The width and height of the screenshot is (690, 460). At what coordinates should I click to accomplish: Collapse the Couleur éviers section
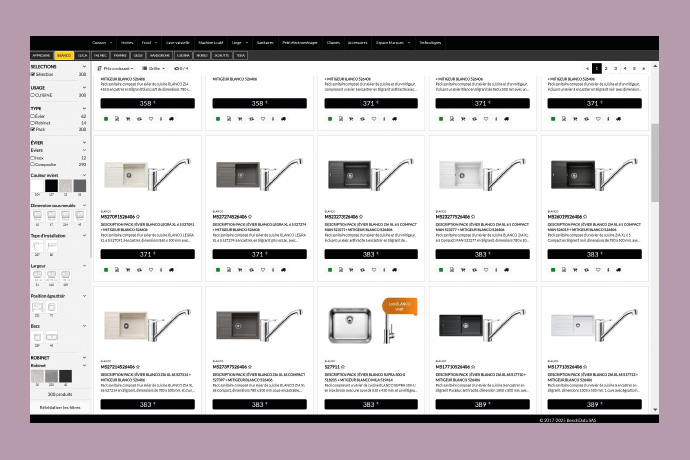84,175
